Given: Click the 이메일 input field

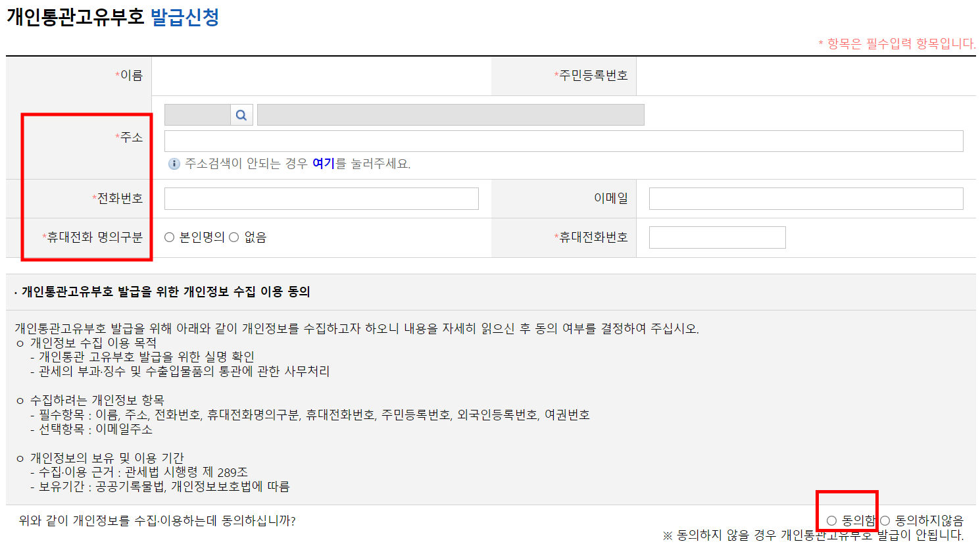Looking at the screenshot, I should 805,198.
